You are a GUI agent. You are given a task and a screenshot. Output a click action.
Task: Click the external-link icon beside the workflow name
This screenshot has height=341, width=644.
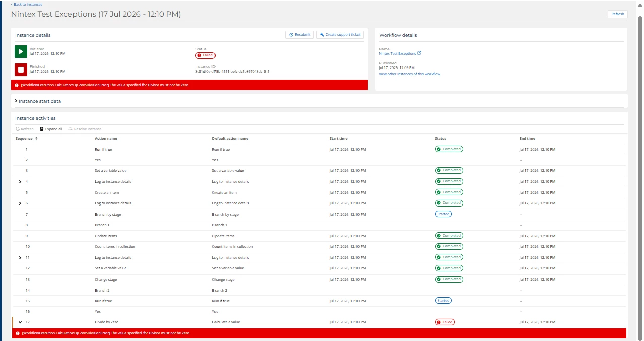pos(419,53)
